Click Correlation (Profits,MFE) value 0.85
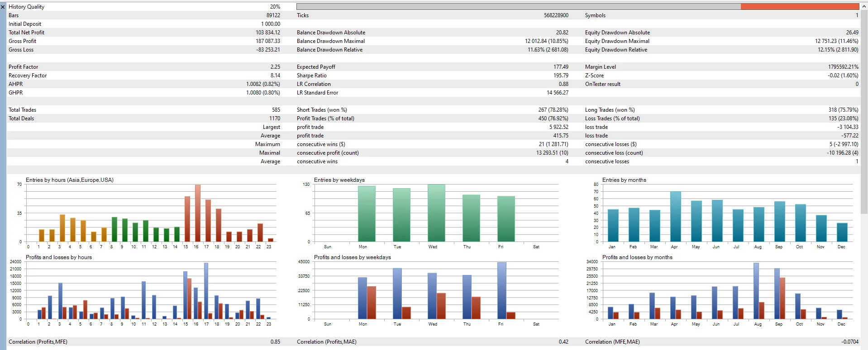This screenshot has width=868, height=350. pyautogui.click(x=275, y=342)
